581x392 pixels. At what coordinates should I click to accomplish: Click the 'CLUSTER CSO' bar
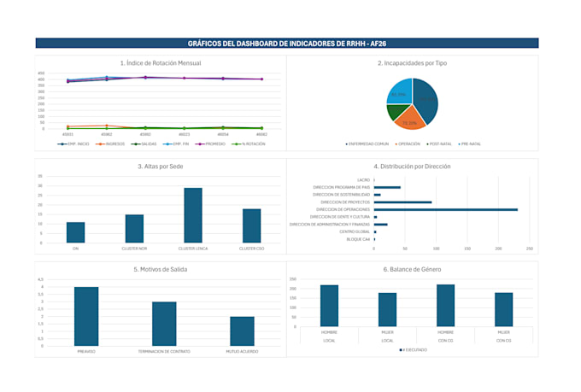tap(251, 226)
